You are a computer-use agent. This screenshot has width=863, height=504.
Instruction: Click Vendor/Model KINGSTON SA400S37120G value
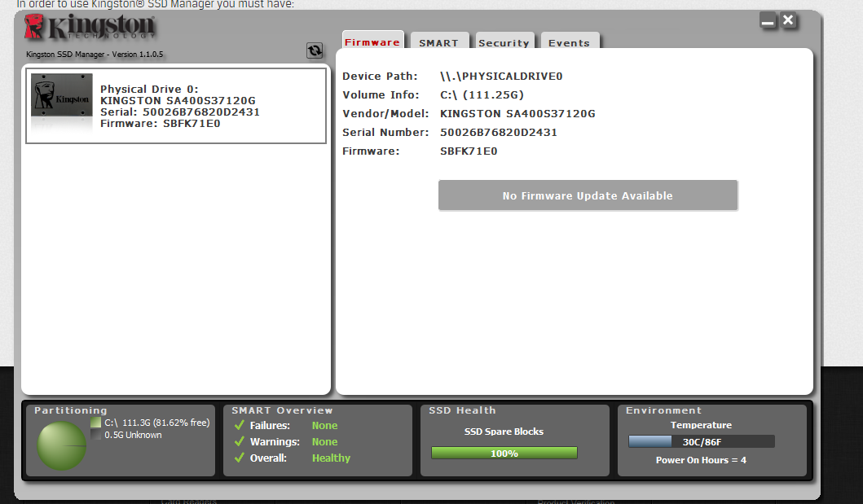pos(517,113)
